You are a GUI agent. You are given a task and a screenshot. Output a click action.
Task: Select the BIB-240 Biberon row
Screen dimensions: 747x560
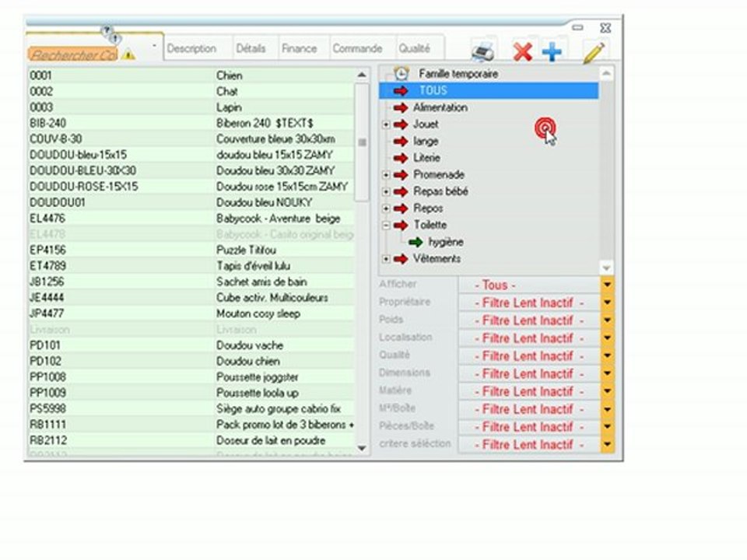coord(191,124)
